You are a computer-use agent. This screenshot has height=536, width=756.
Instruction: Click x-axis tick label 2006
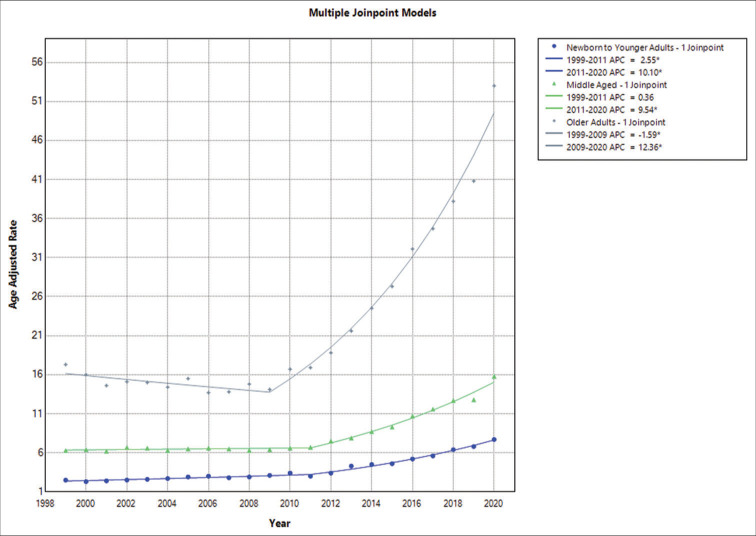pyautogui.click(x=208, y=504)
